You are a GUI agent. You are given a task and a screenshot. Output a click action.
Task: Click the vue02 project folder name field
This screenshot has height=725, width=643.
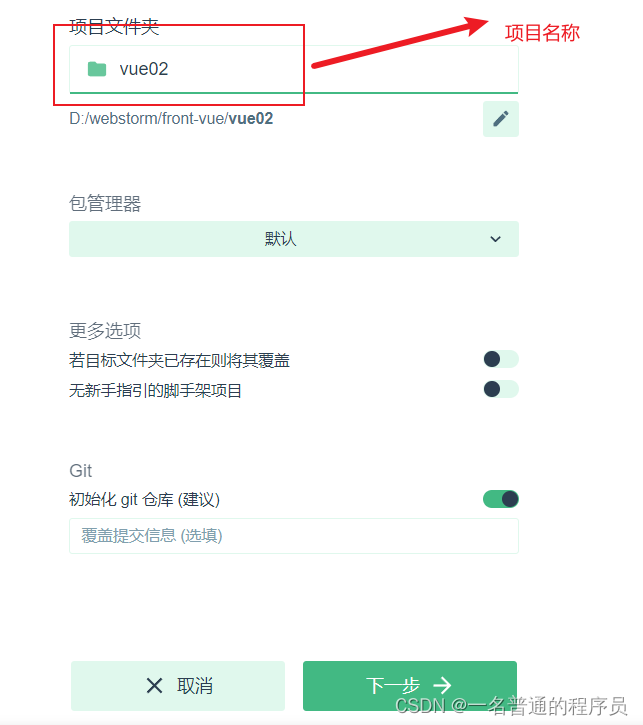pyautogui.click(x=294, y=69)
